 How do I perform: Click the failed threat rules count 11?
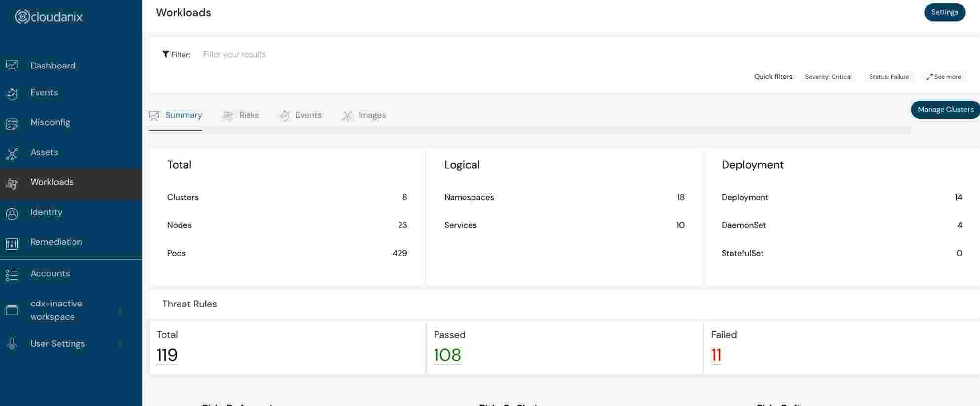pos(716,355)
